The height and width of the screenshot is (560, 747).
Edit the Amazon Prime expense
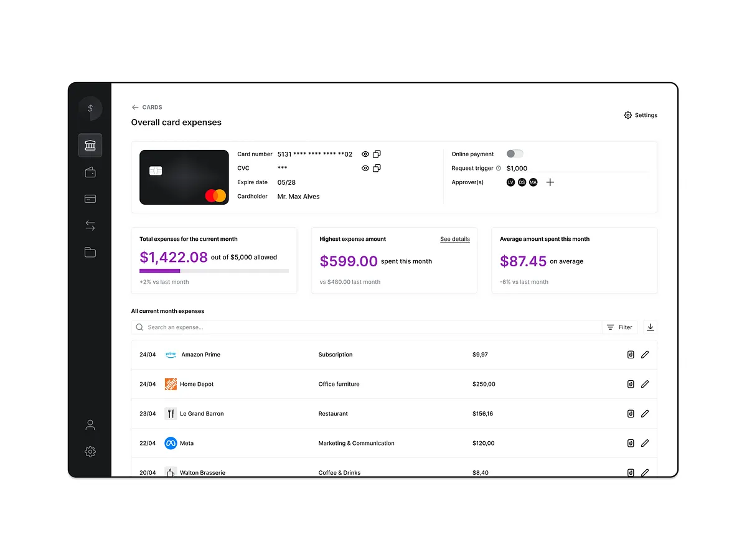pyautogui.click(x=645, y=355)
